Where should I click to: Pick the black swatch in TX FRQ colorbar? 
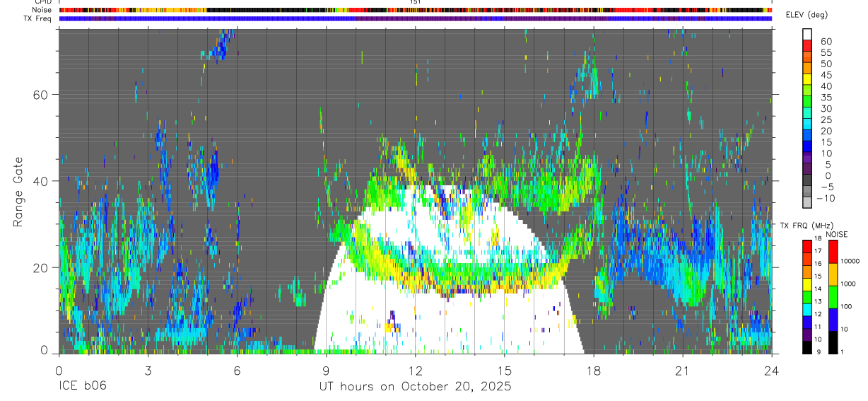click(807, 347)
